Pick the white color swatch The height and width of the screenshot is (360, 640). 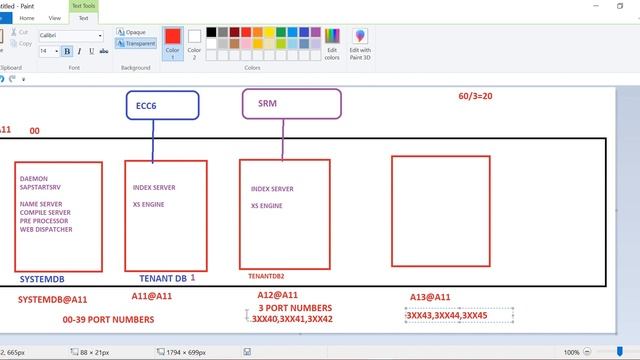211,43
